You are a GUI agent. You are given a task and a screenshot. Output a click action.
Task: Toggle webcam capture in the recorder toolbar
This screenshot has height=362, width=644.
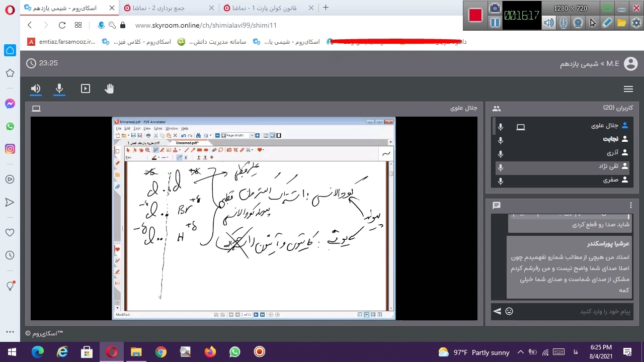tap(578, 23)
